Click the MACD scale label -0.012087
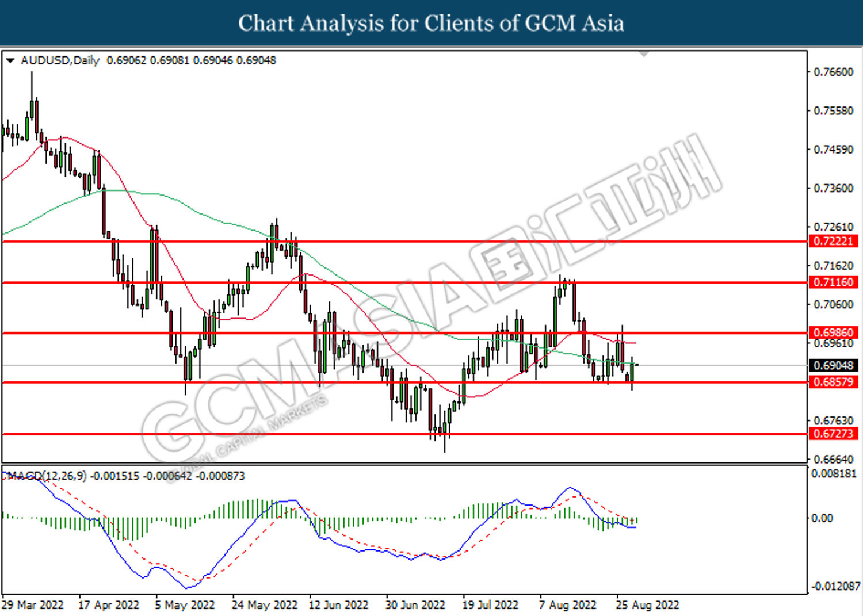Viewport: 863px width, 616px height. tap(835, 586)
